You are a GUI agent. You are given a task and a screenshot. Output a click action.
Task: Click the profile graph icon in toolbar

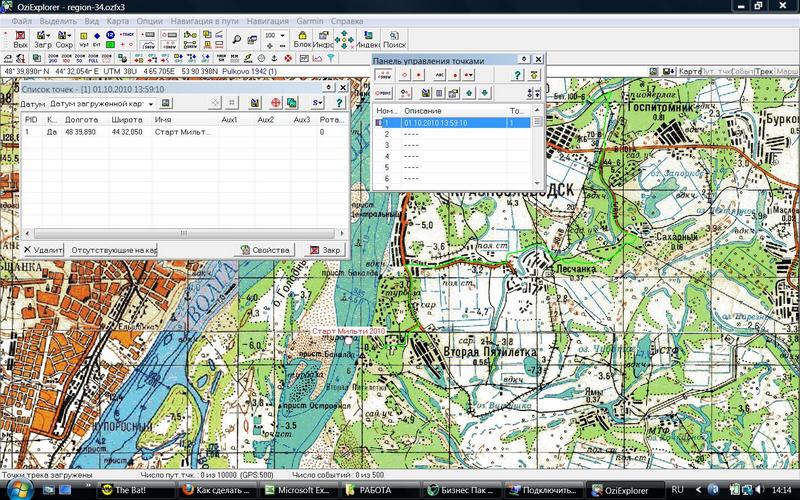(x=317, y=58)
